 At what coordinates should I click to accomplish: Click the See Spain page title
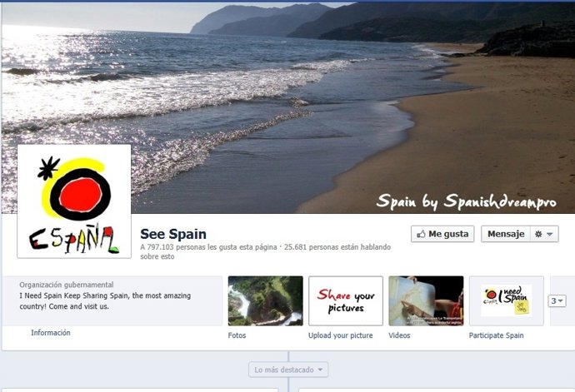coord(173,234)
